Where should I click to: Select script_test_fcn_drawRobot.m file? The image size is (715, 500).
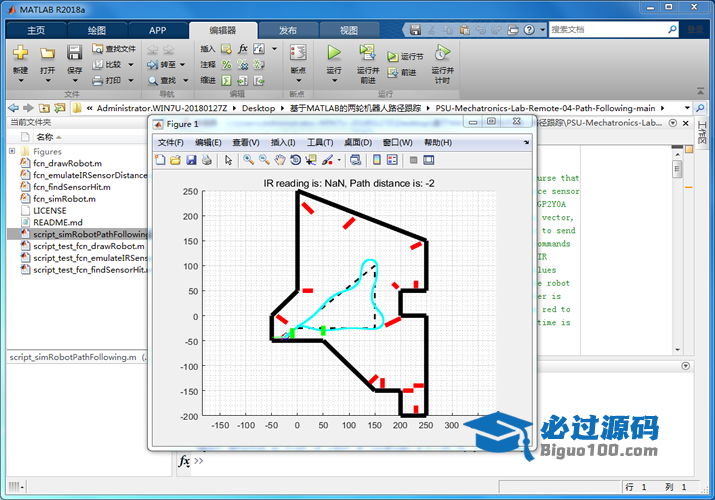tap(88, 246)
